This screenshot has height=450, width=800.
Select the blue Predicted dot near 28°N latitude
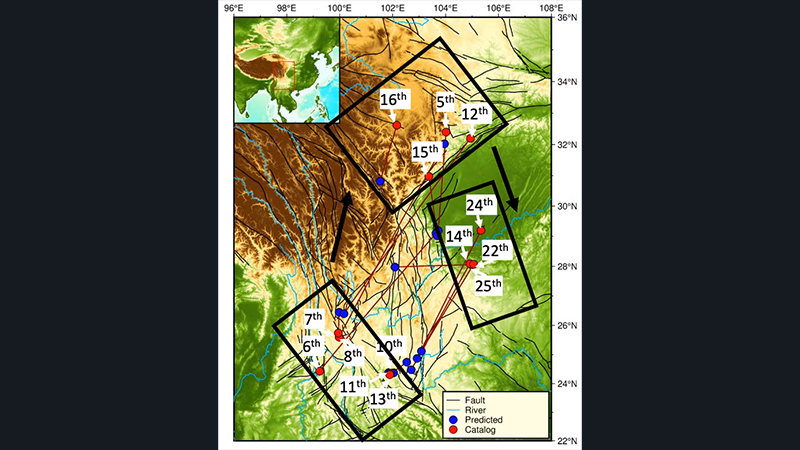tap(396, 267)
